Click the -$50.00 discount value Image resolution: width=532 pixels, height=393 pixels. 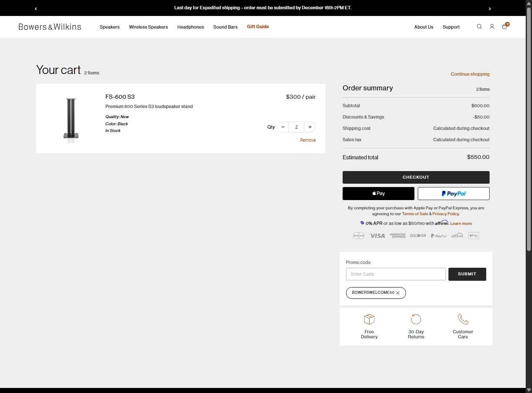pyautogui.click(x=481, y=117)
